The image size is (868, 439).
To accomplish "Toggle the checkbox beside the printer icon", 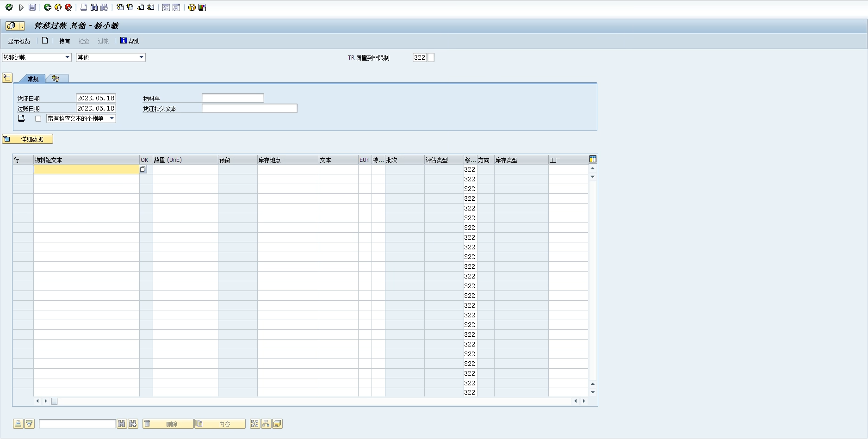I will click(38, 119).
